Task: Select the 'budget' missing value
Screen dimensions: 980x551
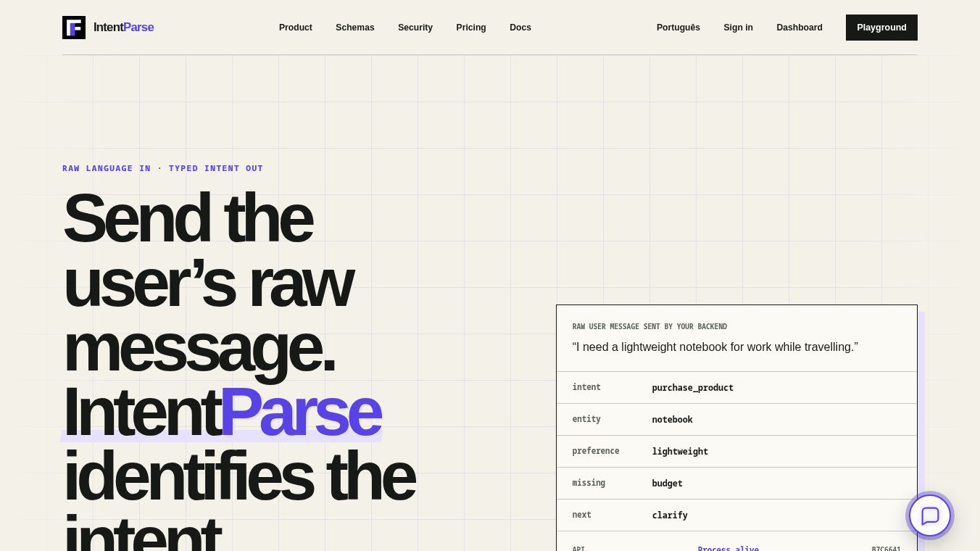Action: pyautogui.click(x=667, y=484)
